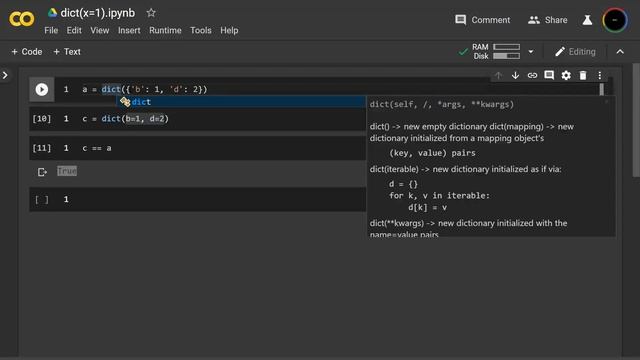Image resolution: width=640 pixels, height=360 pixels.
Task: Open the Edit menu
Action: (x=74, y=30)
